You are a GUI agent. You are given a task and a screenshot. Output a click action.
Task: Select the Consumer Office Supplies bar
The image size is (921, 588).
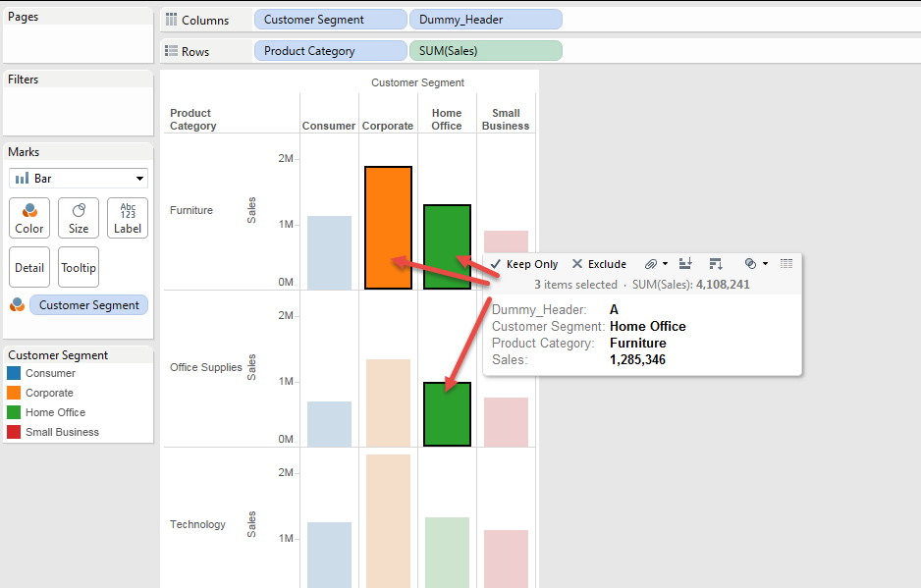click(330, 424)
